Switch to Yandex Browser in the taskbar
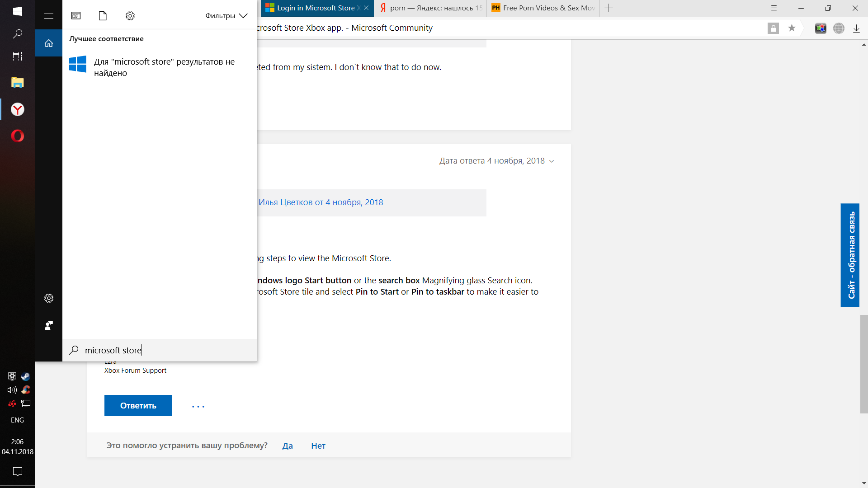 point(18,109)
